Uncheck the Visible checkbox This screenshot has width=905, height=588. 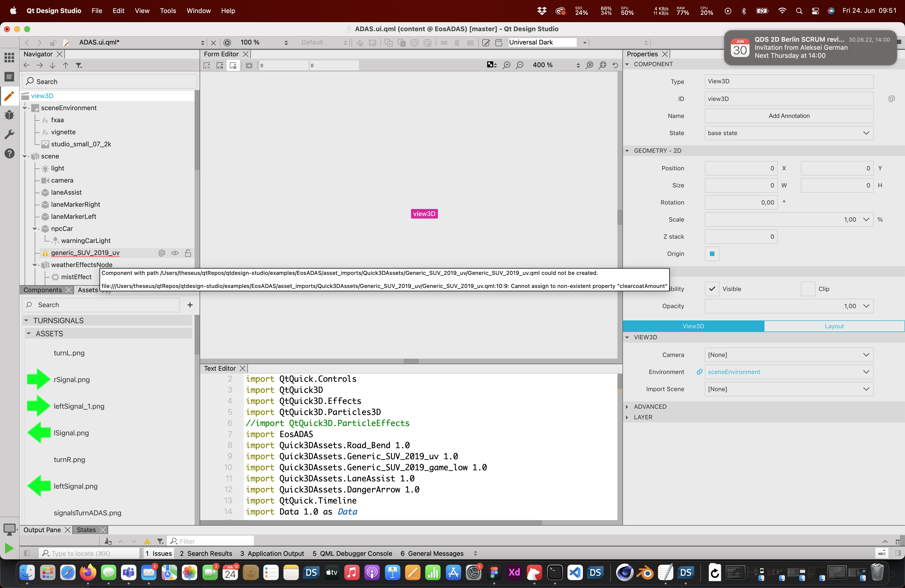(x=712, y=289)
